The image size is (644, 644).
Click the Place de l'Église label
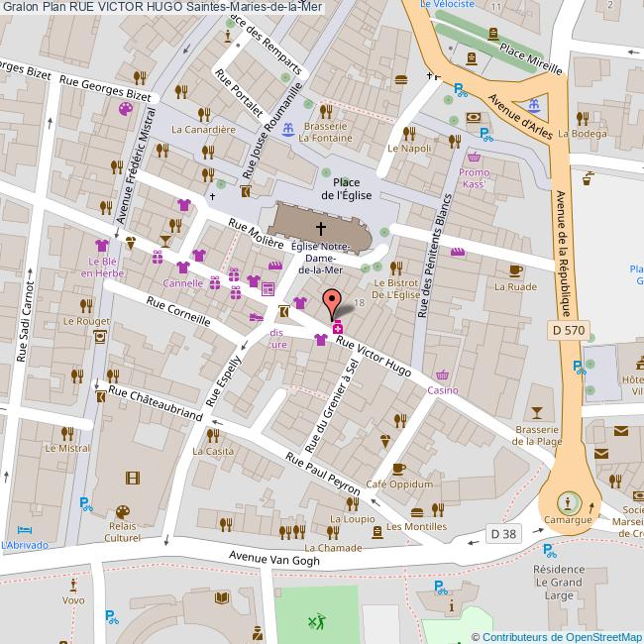coord(346,188)
